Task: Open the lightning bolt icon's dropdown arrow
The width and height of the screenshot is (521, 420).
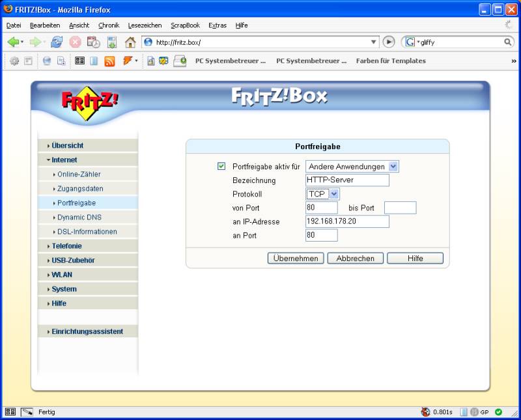Action: coord(136,61)
